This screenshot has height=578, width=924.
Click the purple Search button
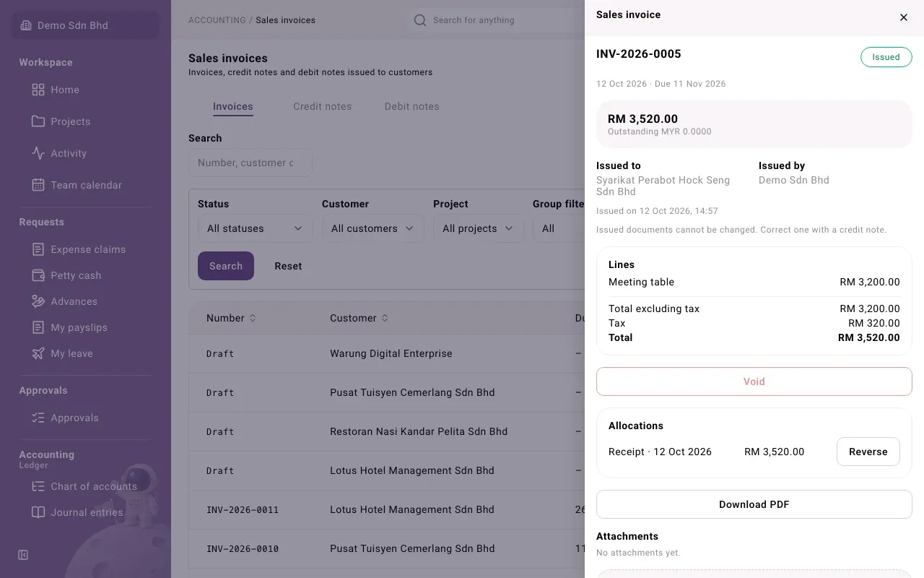pos(226,266)
